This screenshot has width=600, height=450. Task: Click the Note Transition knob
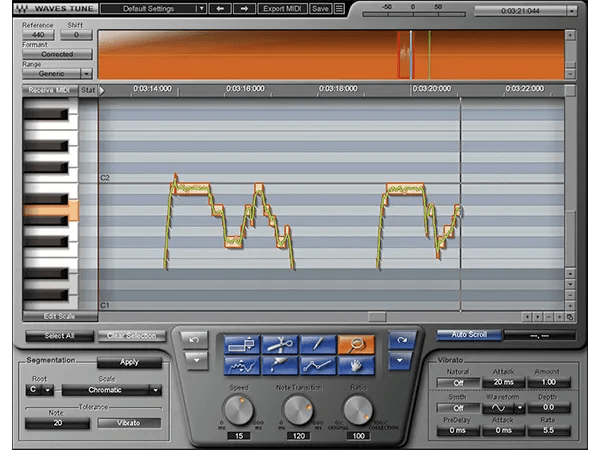point(298,410)
